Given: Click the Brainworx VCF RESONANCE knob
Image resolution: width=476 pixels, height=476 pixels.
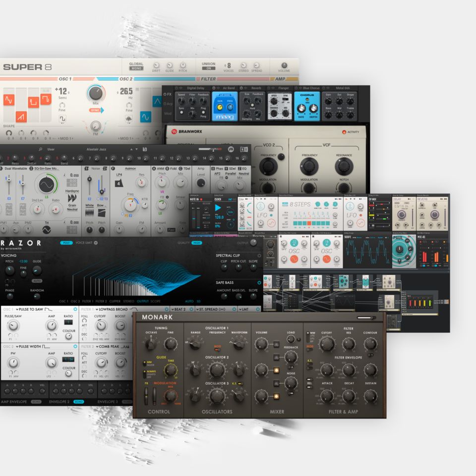Looking at the screenshot, I should pos(344,166).
